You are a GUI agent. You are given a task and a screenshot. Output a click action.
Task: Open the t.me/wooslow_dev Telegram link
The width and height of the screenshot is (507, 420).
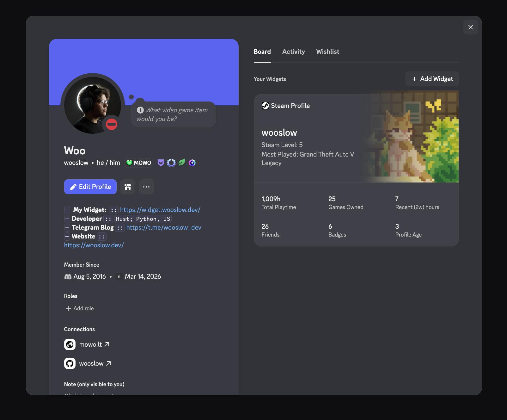[x=164, y=227]
